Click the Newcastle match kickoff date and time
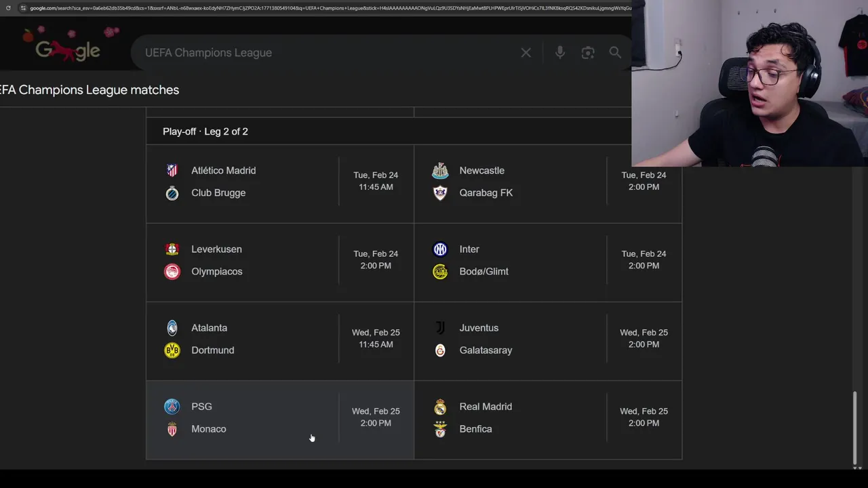868x488 pixels. point(644,181)
